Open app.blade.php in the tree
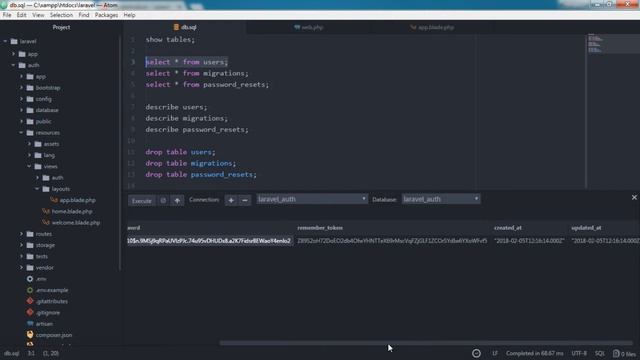640x360 pixels. tap(78, 200)
